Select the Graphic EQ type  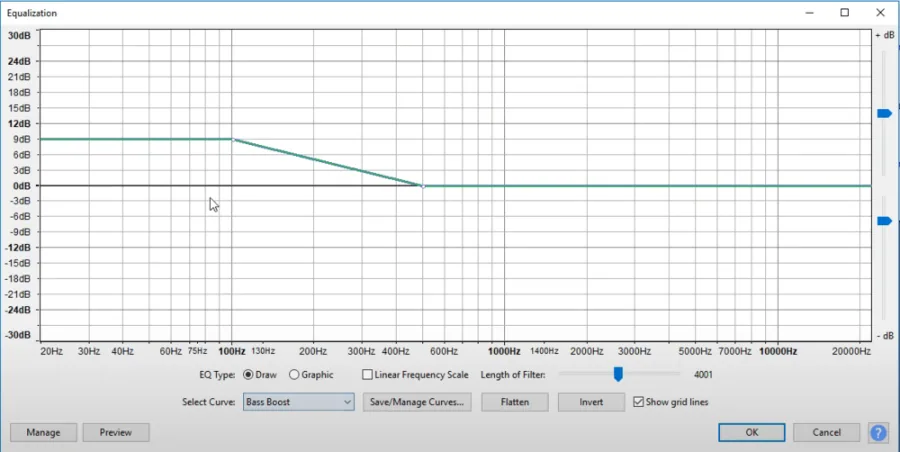[294, 375]
